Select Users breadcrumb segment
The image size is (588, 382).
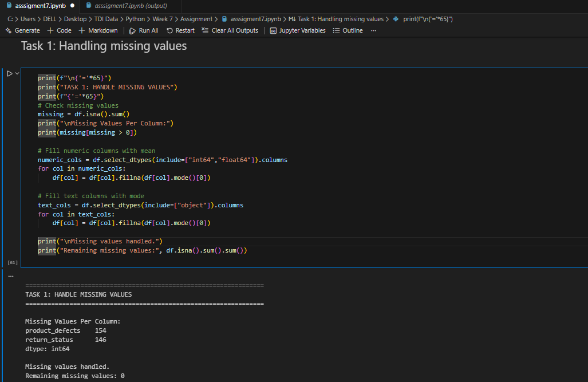click(x=28, y=19)
